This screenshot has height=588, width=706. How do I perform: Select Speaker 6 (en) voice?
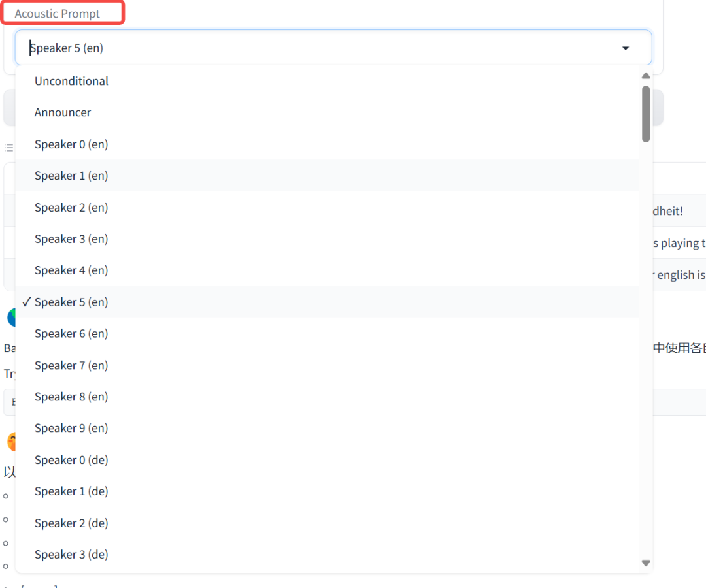point(71,334)
